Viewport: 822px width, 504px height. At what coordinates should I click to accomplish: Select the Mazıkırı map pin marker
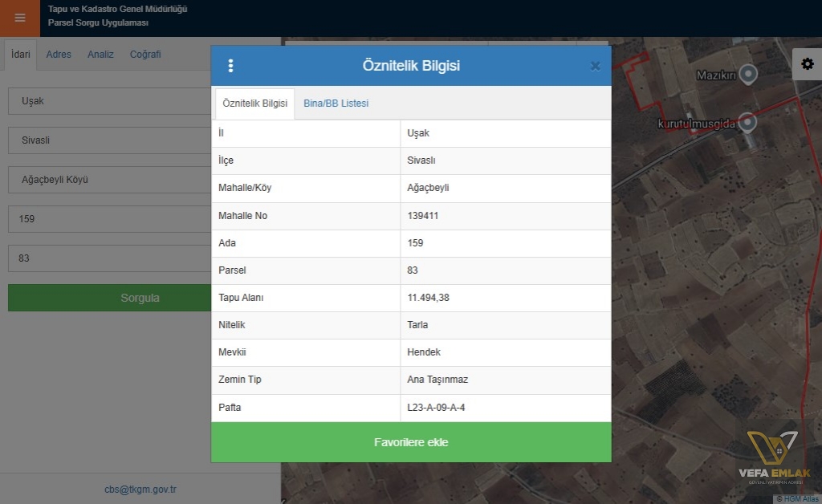748,74
